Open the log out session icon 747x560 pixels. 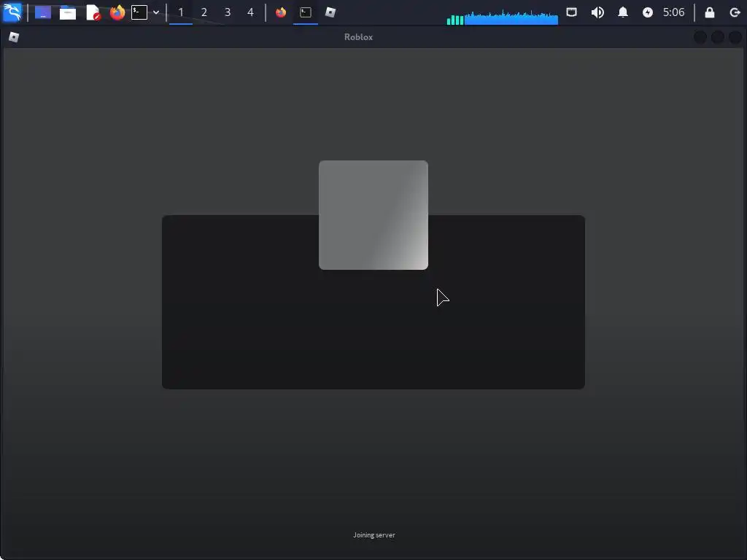tap(734, 12)
